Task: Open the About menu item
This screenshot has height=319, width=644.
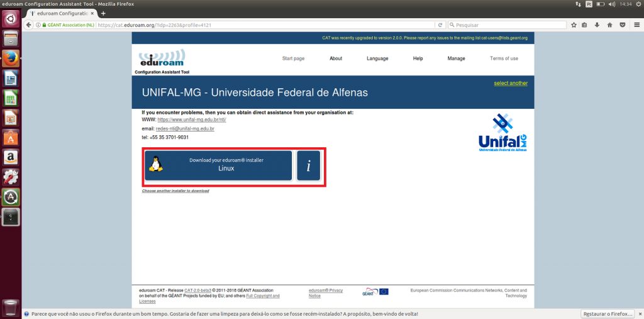Action: (x=336, y=59)
